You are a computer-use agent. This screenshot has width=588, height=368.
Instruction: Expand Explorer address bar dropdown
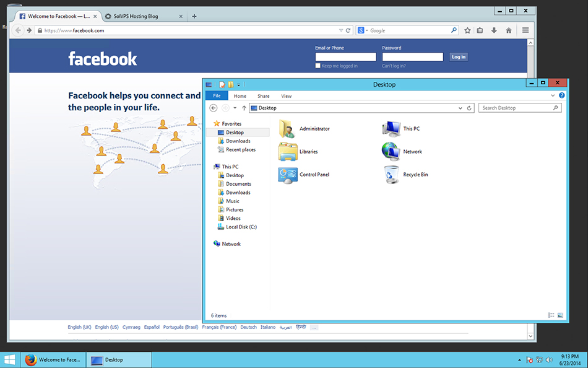tap(460, 108)
